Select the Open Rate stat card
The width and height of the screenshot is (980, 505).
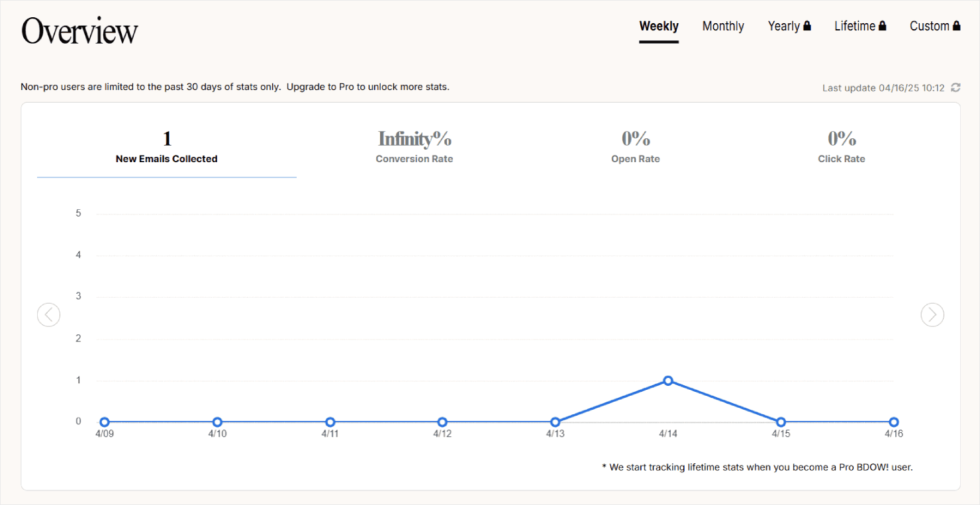pos(635,147)
